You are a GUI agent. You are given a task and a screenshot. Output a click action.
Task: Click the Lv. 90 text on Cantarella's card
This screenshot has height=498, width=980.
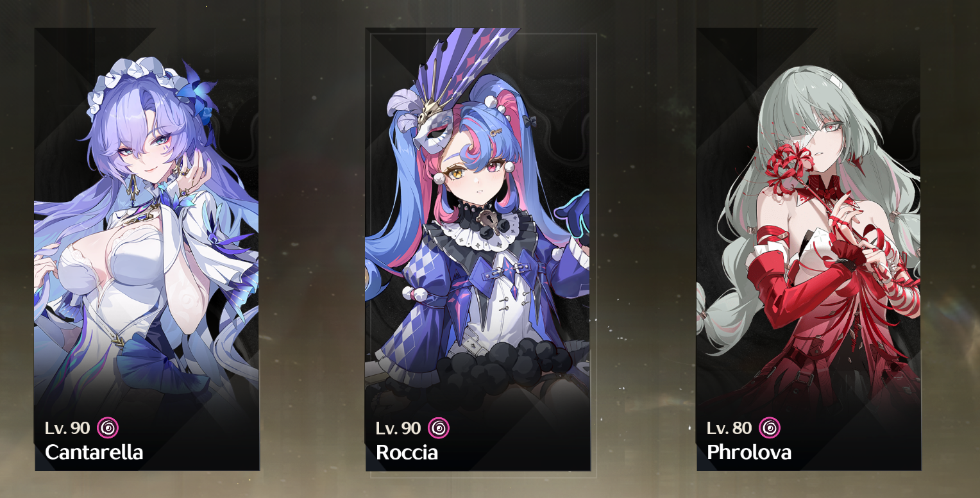tap(67, 428)
